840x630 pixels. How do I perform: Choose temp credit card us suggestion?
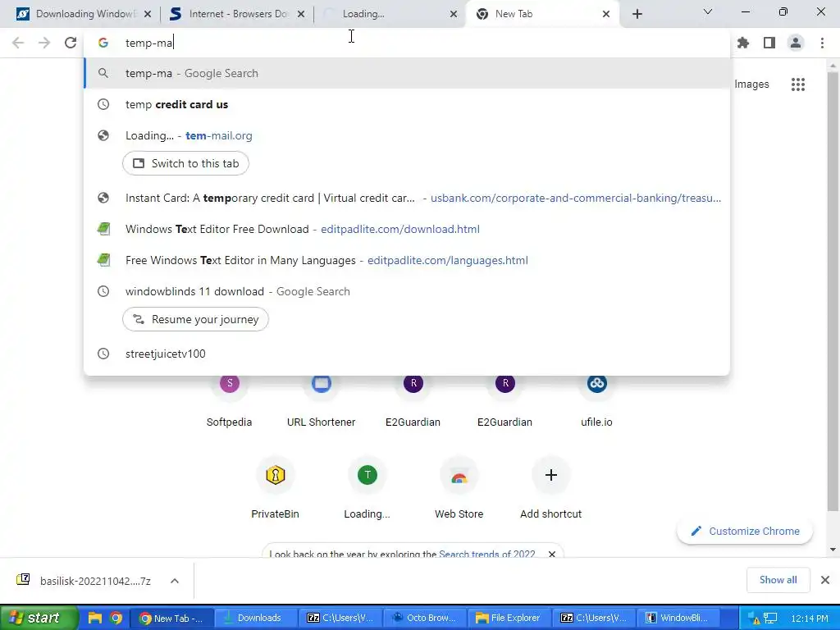407,104
